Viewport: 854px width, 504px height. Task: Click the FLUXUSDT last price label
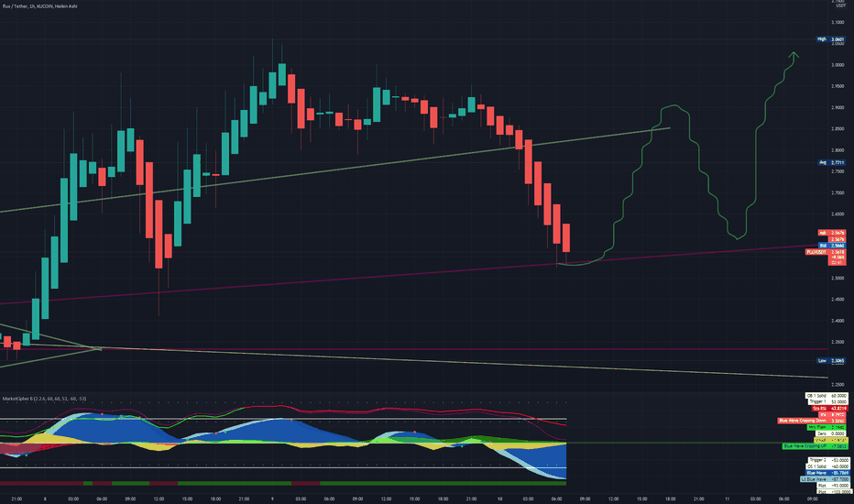pyautogui.click(x=825, y=252)
